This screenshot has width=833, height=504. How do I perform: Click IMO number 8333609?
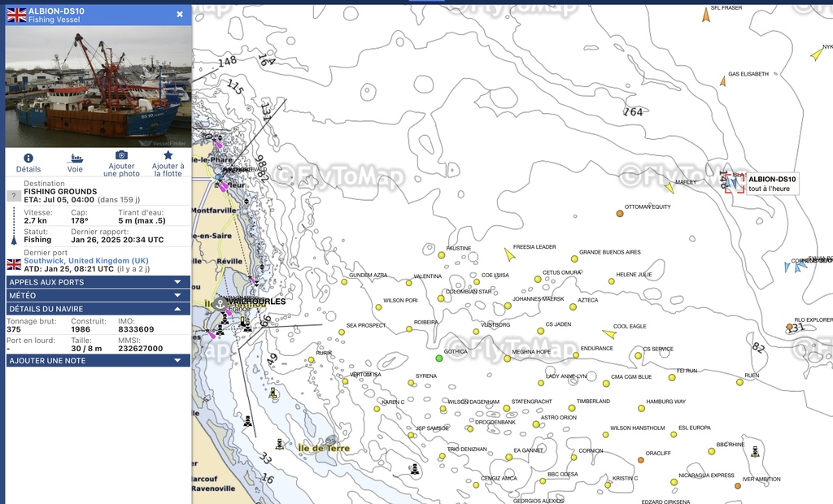click(x=136, y=329)
